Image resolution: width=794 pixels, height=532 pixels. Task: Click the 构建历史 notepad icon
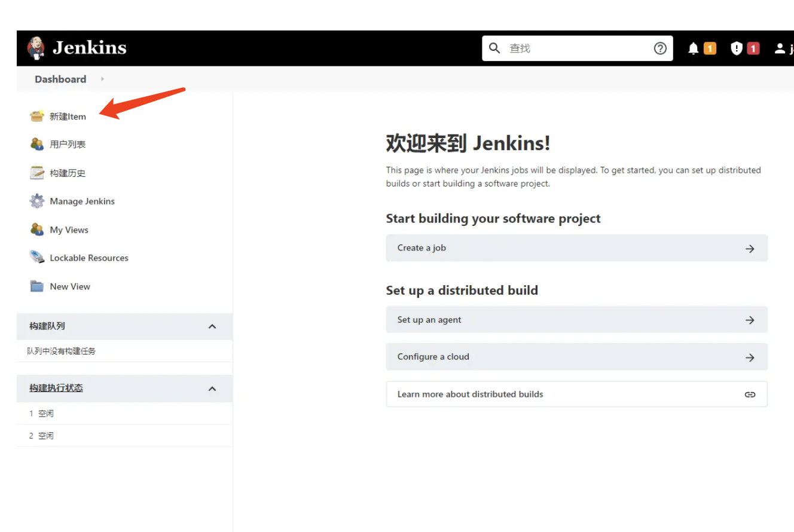(x=37, y=173)
